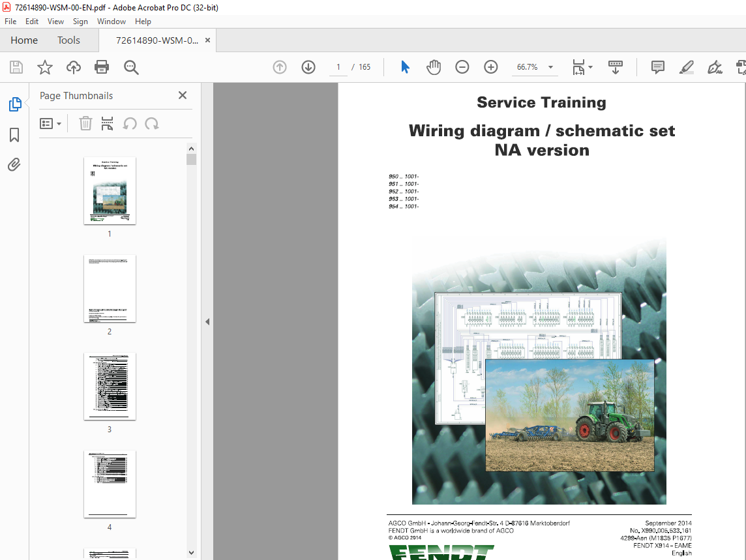Screen dimensions: 746x560
Task: Expand the page fit options arrow
Action: 590,67
